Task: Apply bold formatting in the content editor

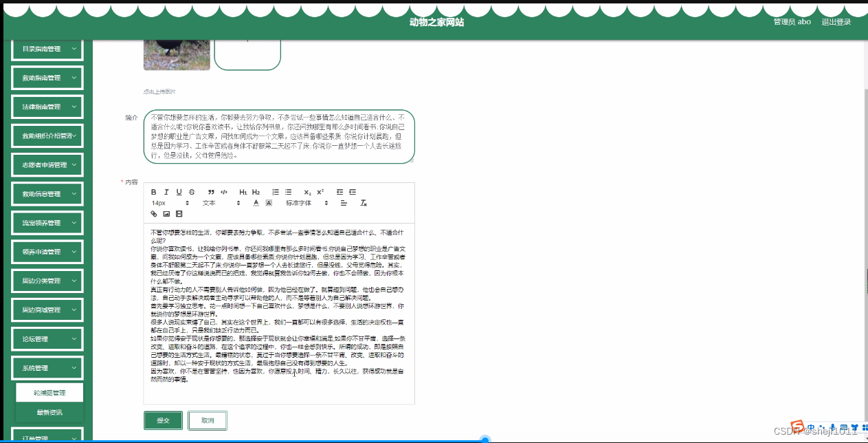Action: coord(153,192)
